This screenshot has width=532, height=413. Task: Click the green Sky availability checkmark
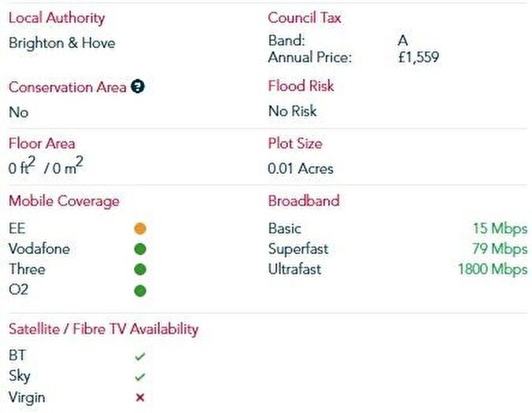point(140,377)
